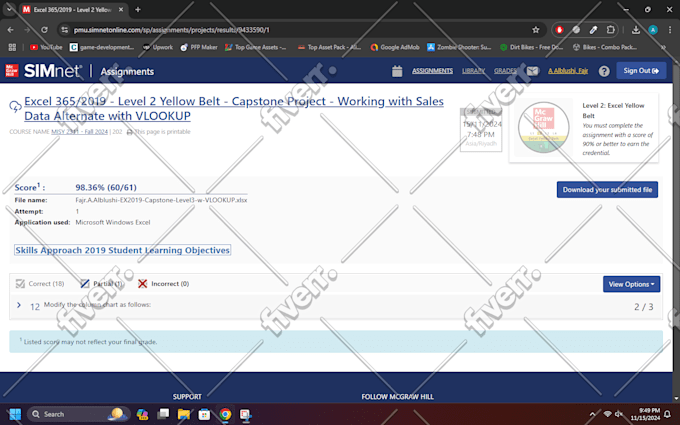Click the help question mark icon
Screen dimensions: 680x425
pos(604,71)
